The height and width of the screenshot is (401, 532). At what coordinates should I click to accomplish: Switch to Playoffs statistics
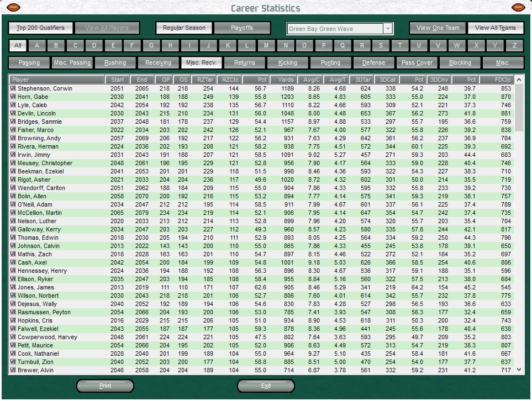pyautogui.click(x=242, y=28)
